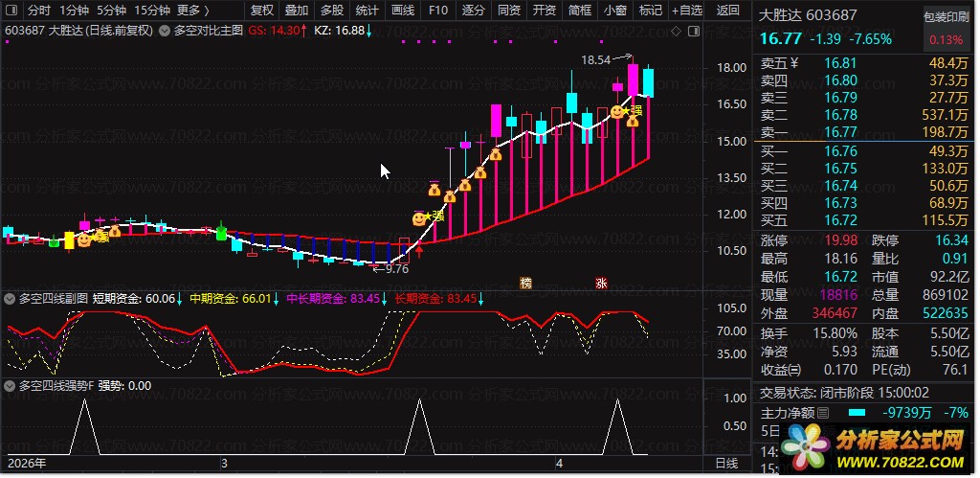980x478 pixels.
Task: Click the PE(动) 76.1 value
Action: pos(955,369)
